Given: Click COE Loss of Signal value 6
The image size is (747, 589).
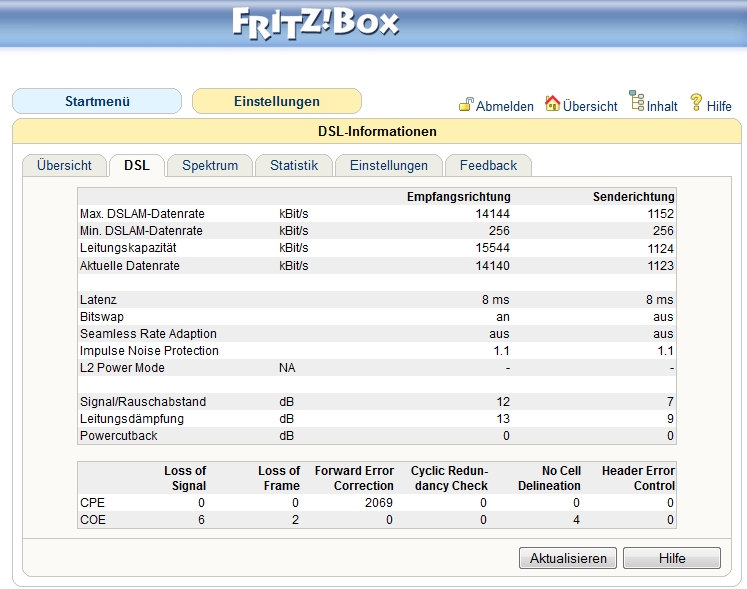Looking at the screenshot, I should pyautogui.click(x=201, y=520).
